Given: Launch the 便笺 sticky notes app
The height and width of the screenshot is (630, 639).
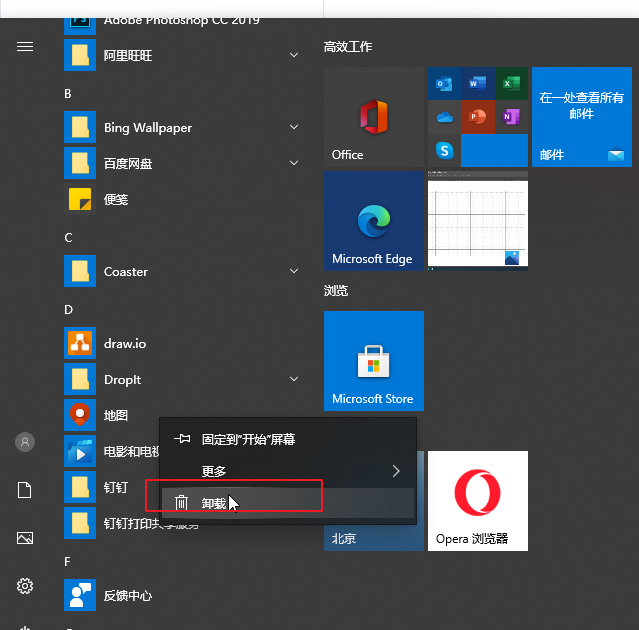Looking at the screenshot, I should coord(181,199).
